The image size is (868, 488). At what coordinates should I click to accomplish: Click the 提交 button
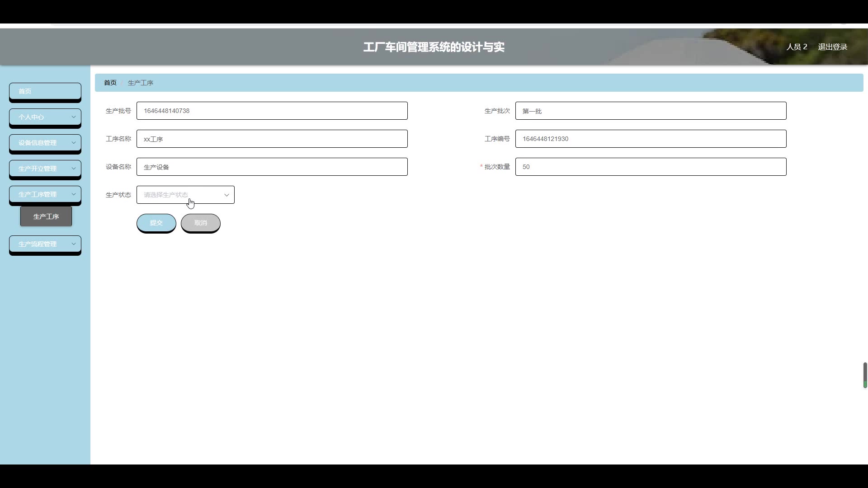(x=156, y=223)
